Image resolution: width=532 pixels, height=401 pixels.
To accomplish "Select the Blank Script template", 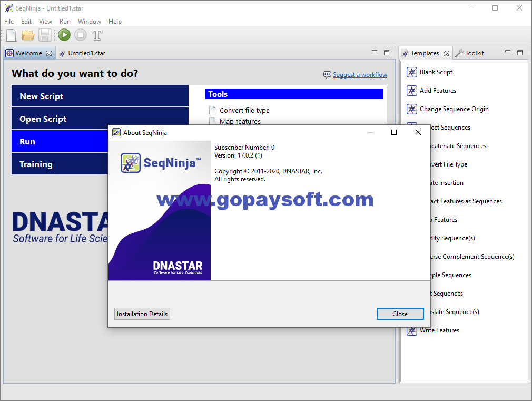I will (436, 72).
